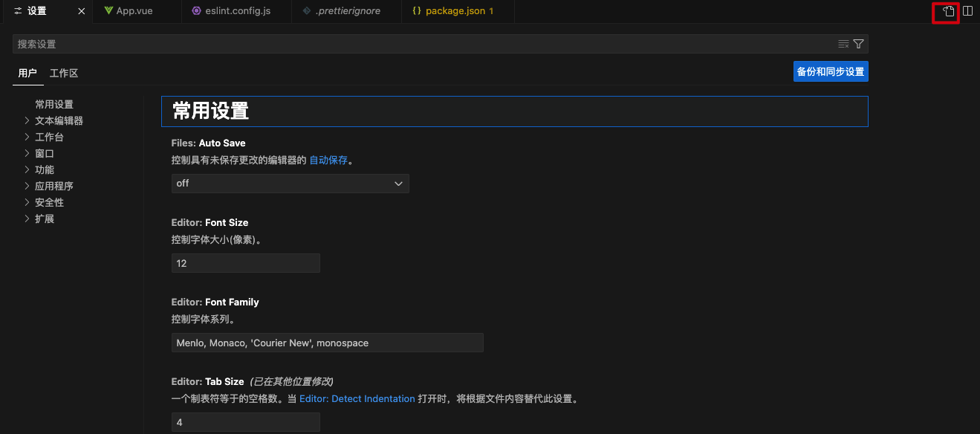Open the settings filter funnel icon
The width and height of the screenshot is (980, 434).
pos(858,44)
